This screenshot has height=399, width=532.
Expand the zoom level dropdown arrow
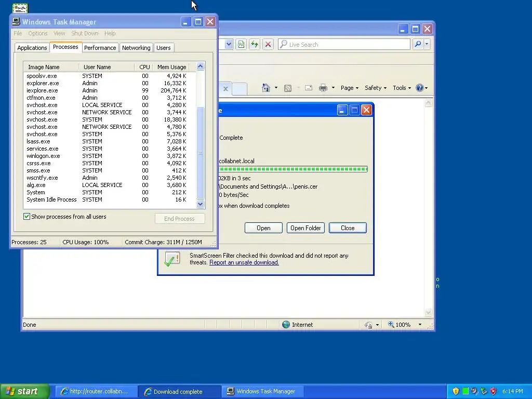(x=420, y=325)
